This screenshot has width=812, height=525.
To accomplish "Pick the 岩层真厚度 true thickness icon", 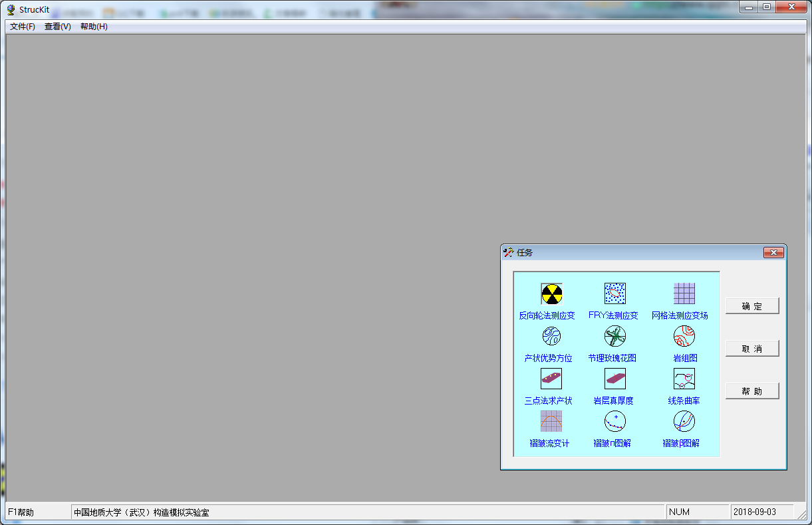I will pos(615,379).
